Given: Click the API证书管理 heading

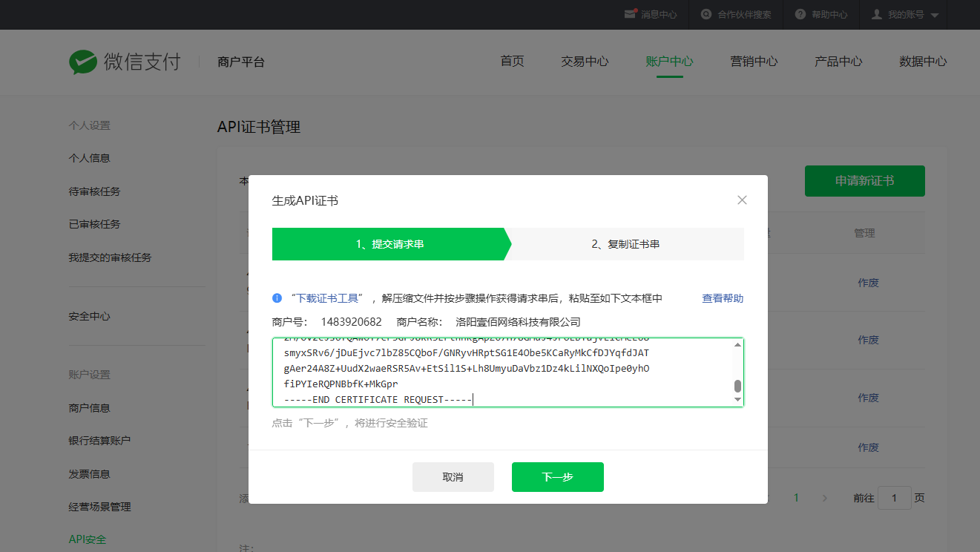Looking at the screenshot, I should pos(259,127).
